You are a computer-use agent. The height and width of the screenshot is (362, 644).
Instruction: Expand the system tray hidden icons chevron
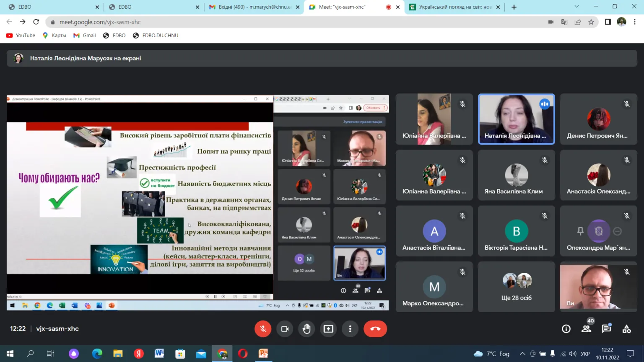coord(522,354)
